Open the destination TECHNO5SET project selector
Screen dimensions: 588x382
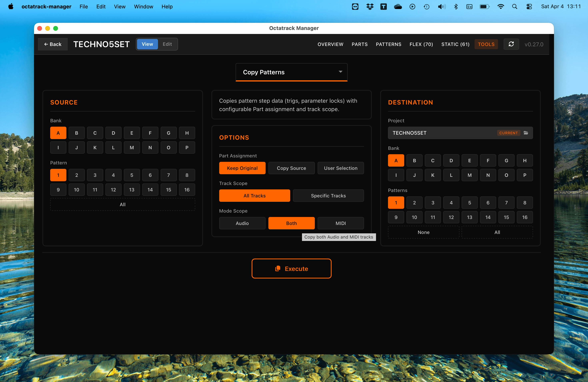[442, 133]
